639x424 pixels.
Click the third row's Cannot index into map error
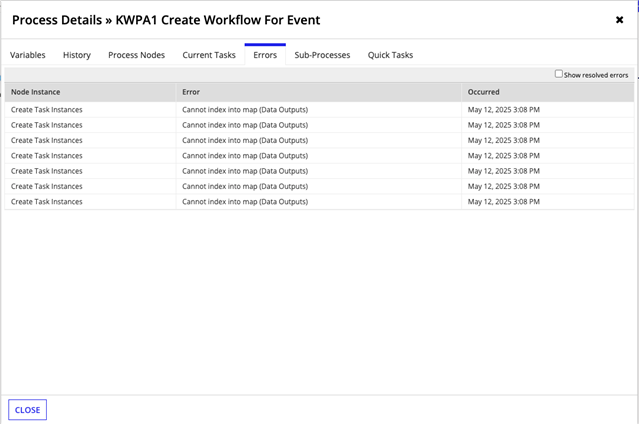pos(245,140)
